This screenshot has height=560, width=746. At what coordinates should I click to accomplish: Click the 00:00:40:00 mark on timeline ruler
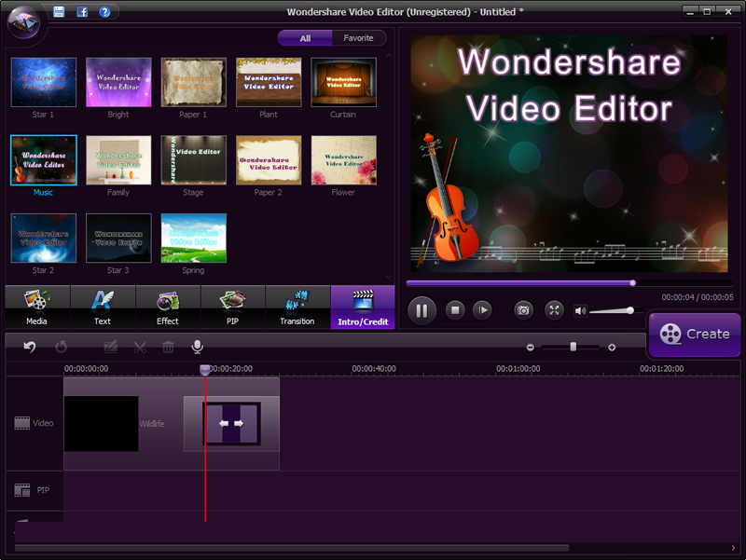click(x=374, y=369)
